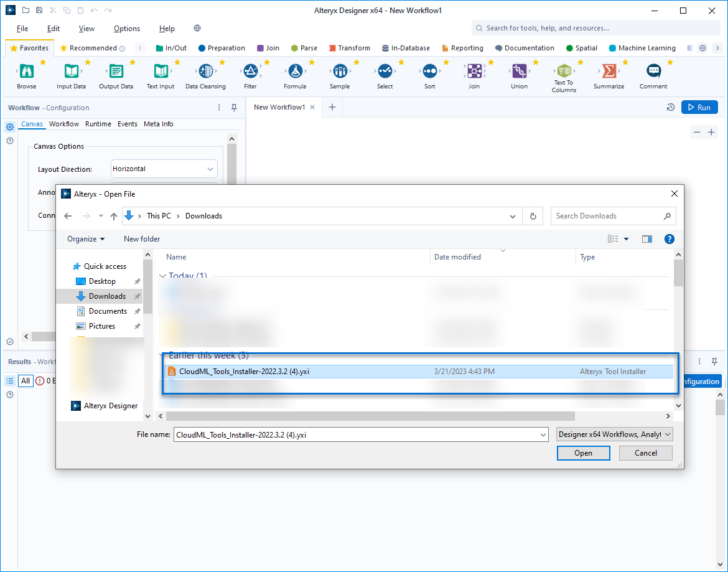This screenshot has height=572, width=728.
Task: Unpin the Downloads quick access entry
Action: (136, 296)
